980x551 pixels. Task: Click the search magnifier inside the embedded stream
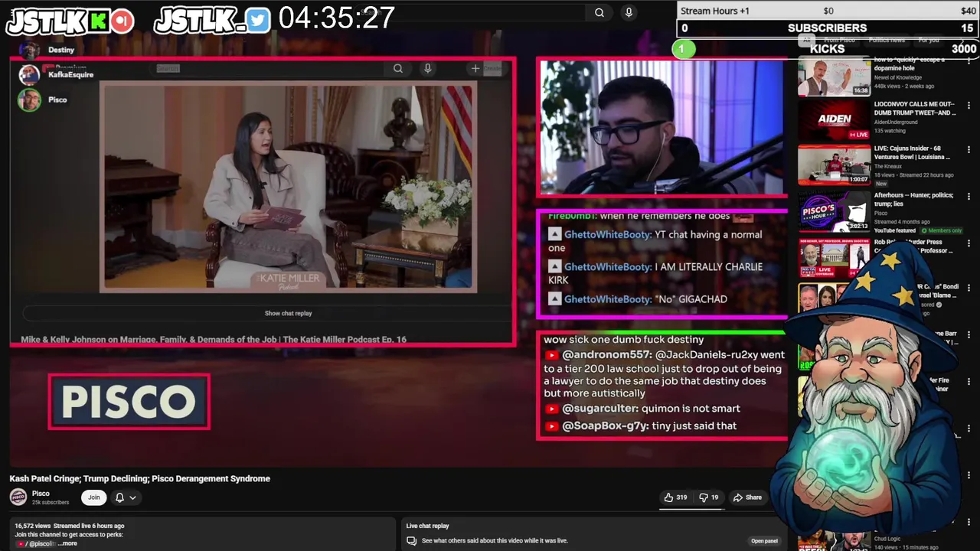[398, 68]
